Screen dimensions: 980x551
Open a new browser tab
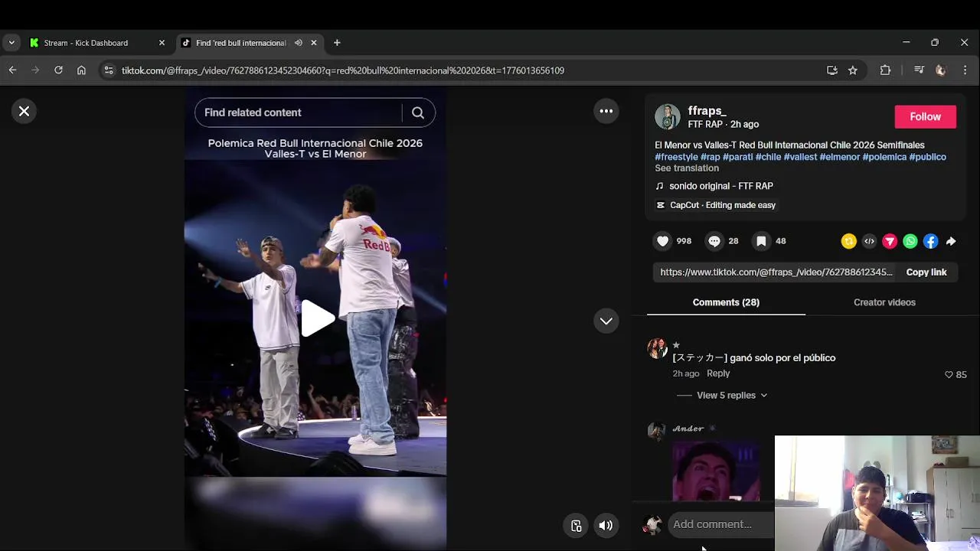(337, 43)
